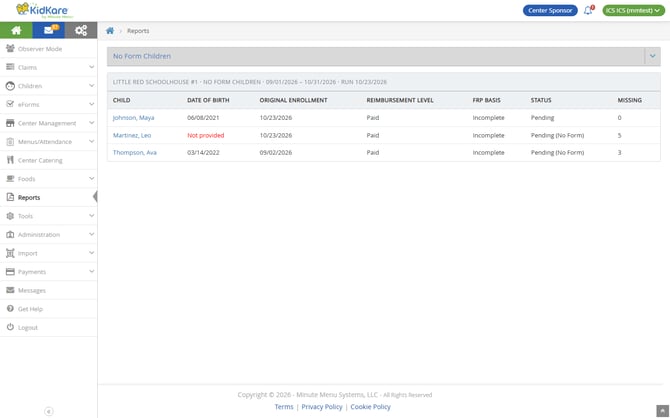The width and height of the screenshot is (670, 418).
Task: Open the ICS ICS (mmtest) user dropdown
Action: (633, 10)
